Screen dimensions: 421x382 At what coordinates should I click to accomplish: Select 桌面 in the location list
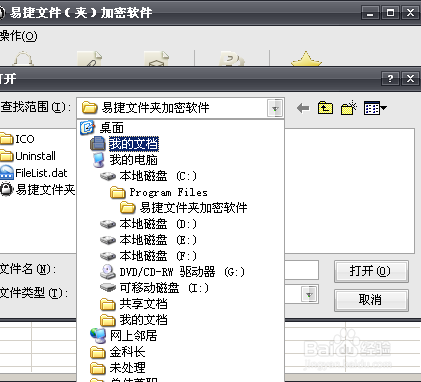tap(102, 128)
